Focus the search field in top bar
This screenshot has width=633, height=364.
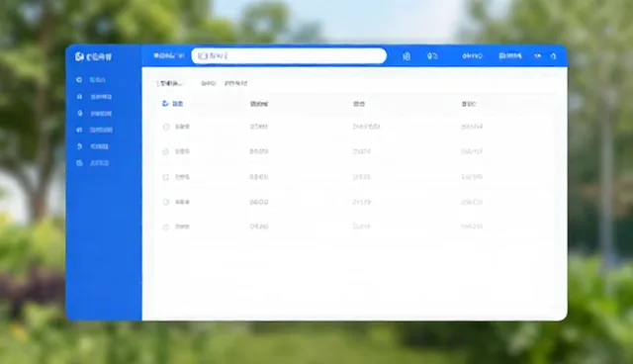point(289,55)
